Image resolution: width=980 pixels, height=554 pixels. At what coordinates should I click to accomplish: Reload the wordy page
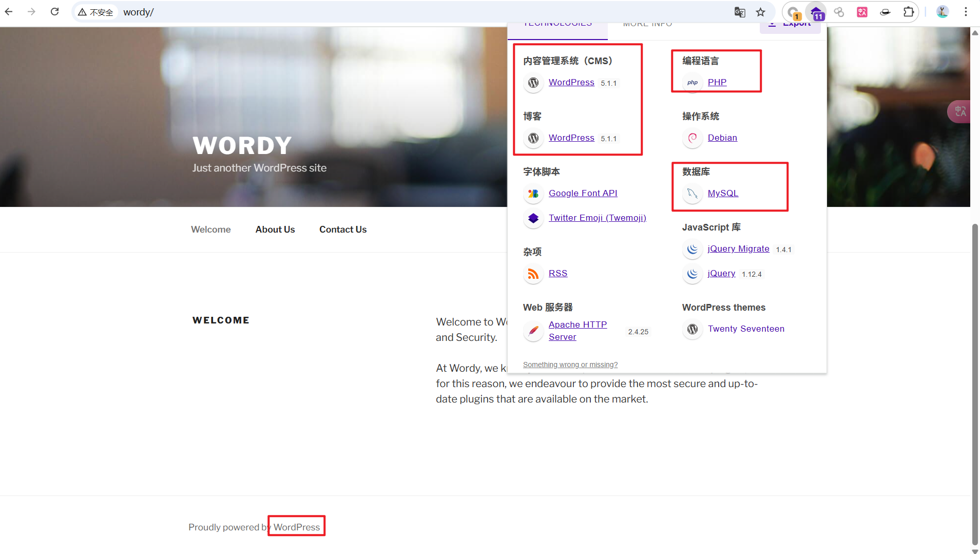coord(55,12)
